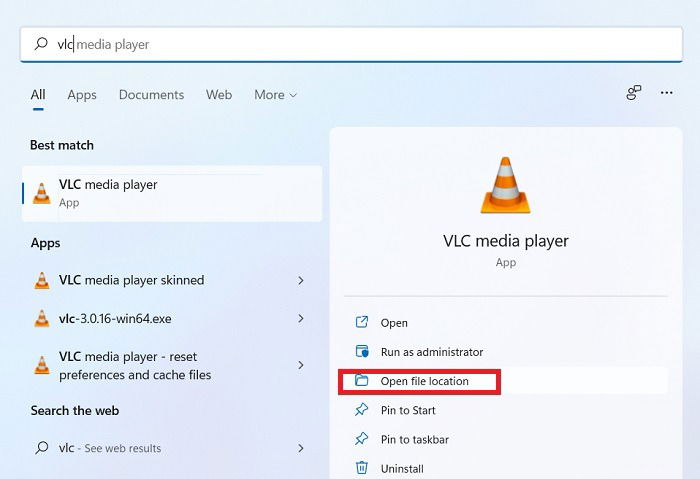Click the Uninstall trash can icon
The image size is (700, 479).
[x=362, y=467]
